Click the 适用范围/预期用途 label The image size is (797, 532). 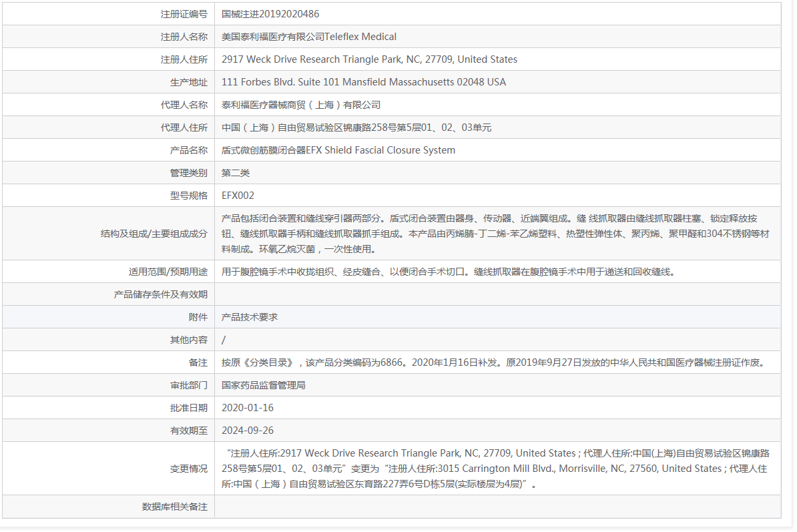pyautogui.click(x=168, y=272)
